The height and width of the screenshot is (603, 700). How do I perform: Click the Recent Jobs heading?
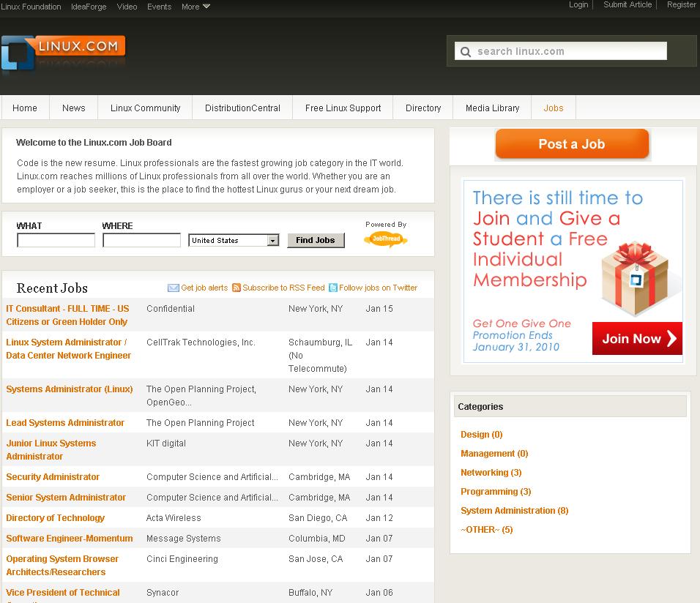pyautogui.click(x=52, y=288)
